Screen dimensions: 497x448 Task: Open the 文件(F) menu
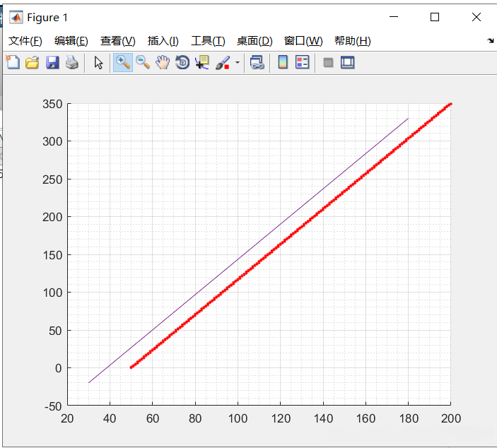(25, 41)
